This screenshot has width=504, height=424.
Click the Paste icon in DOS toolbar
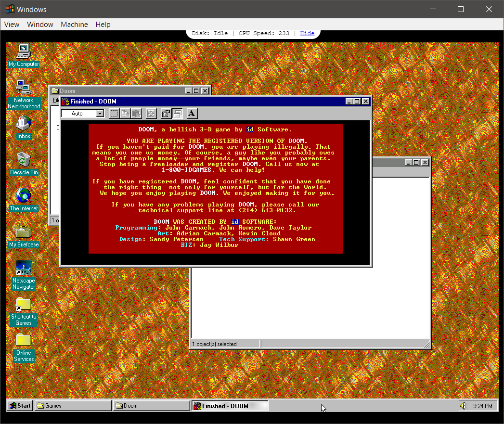click(136, 114)
